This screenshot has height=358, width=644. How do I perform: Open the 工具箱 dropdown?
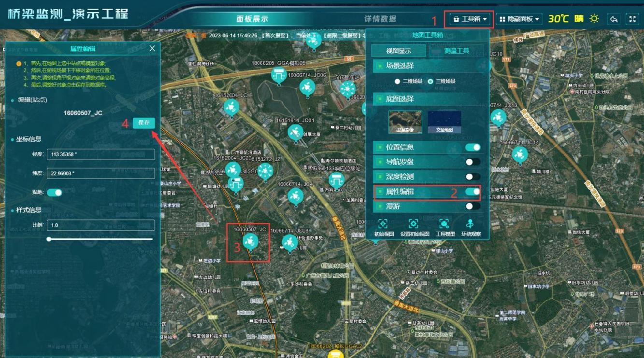(469, 19)
